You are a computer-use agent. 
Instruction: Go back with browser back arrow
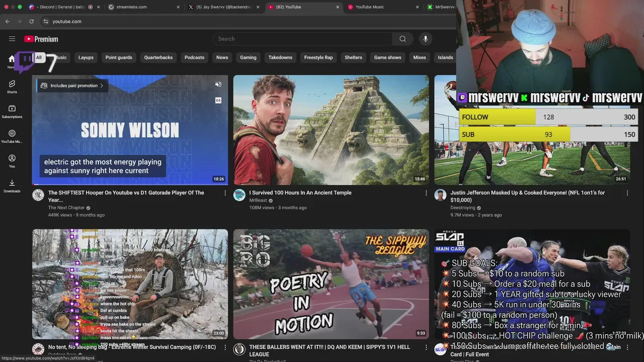pos(8,21)
